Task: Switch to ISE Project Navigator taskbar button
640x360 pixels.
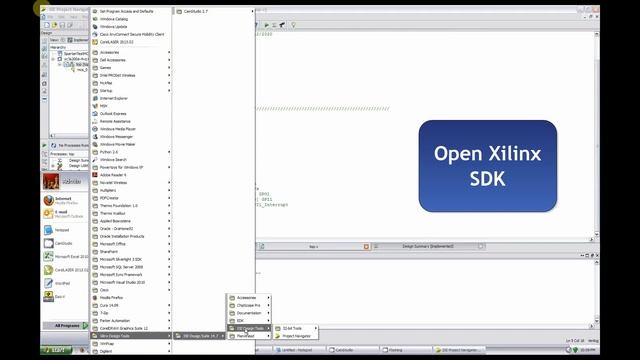Action: (459, 350)
